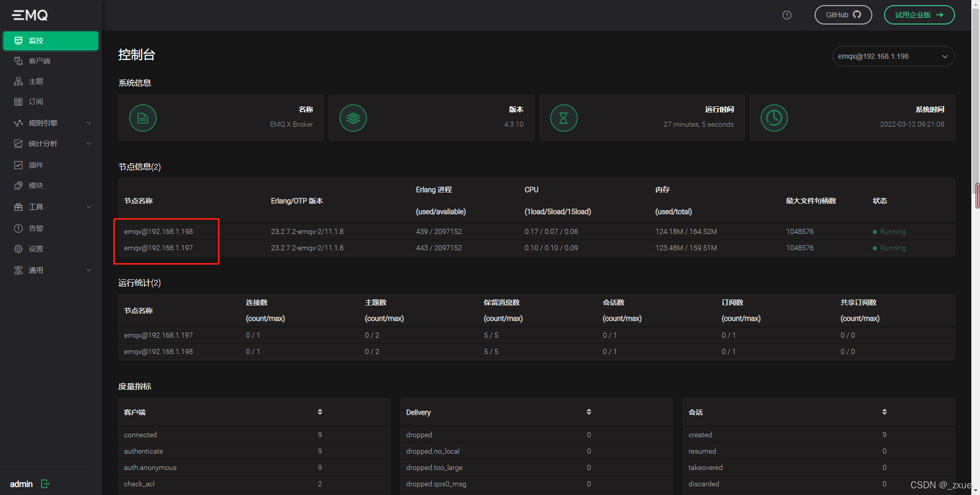Screen dimensions: 980x495
Task: Click the 监控 monitor icon
Action: coord(18,40)
